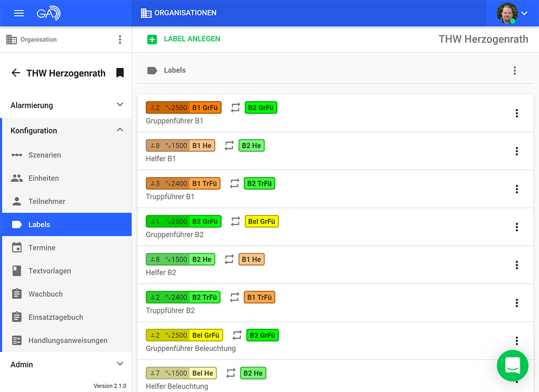
Task: Open the hamburger navigation menu
Action: (19, 13)
